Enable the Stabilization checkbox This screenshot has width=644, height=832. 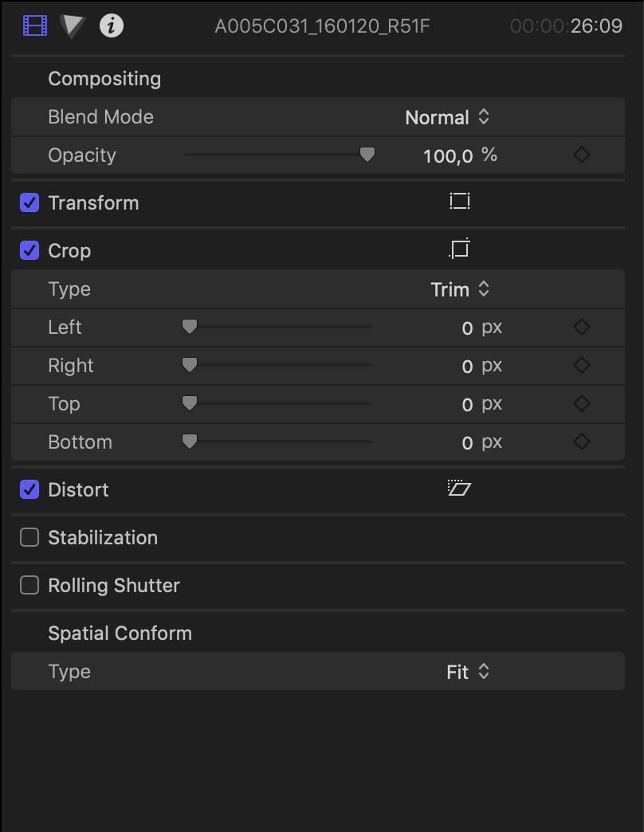pyautogui.click(x=29, y=537)
